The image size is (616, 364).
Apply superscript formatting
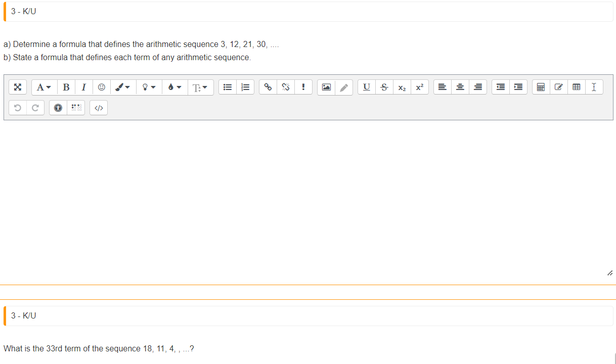(419, 87)
